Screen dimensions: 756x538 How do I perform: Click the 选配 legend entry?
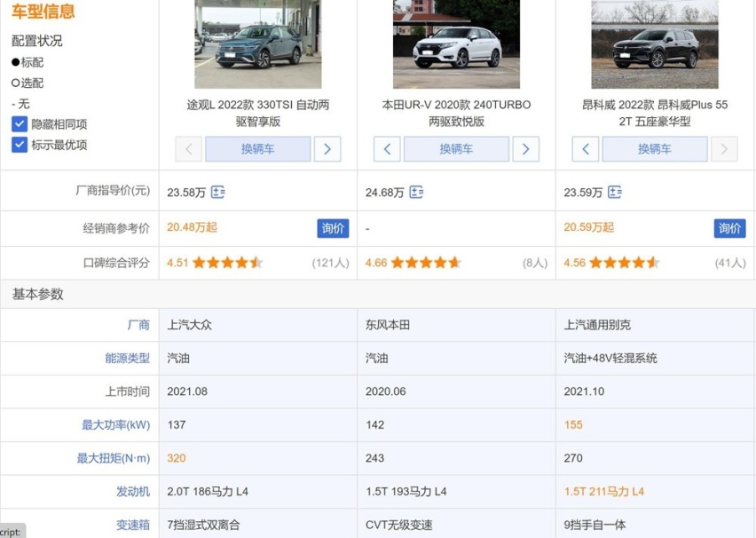tap(28, 83)
